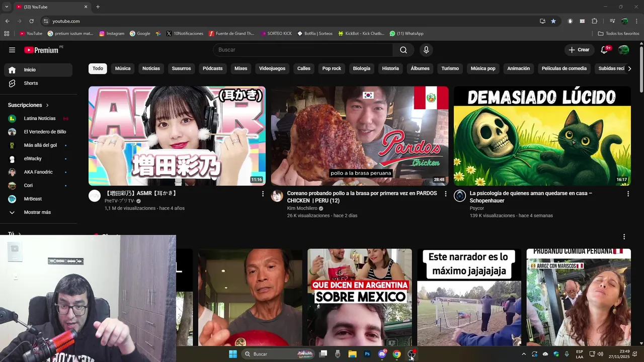Open Instagram bookmark
The image size is (644, 362).
pyautogui.click(x=112, y=33)
